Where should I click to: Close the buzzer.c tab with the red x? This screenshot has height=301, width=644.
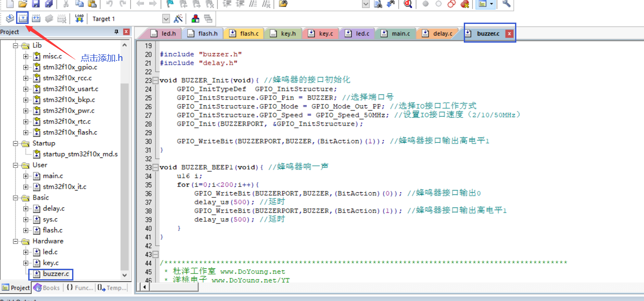(x=509, y=33)
